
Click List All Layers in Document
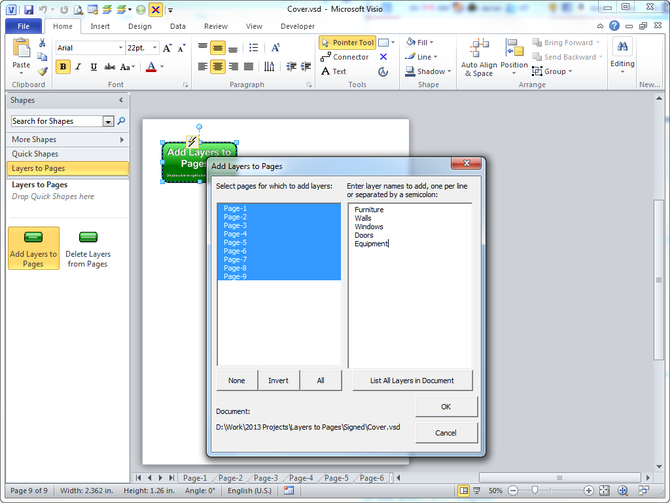coord(412,380)
